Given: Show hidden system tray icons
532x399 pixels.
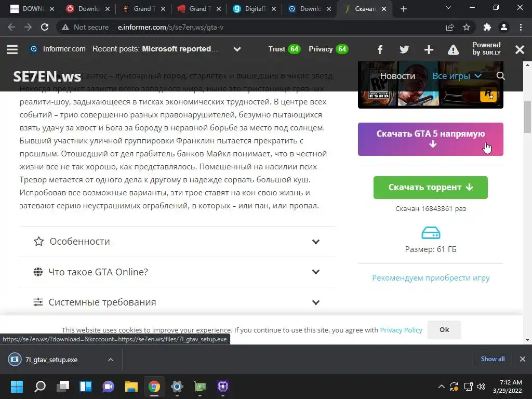Looking at the screenshot, I should point(442,387).
